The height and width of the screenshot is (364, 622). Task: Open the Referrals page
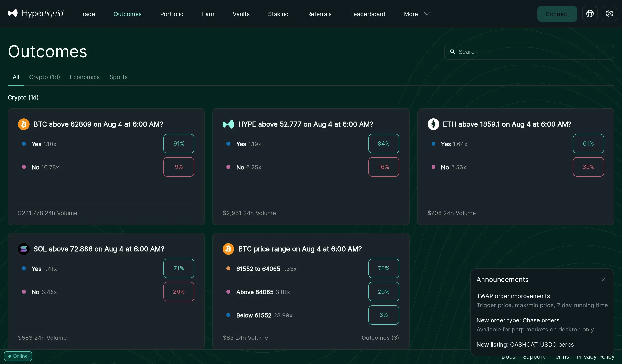coord(320,14)
